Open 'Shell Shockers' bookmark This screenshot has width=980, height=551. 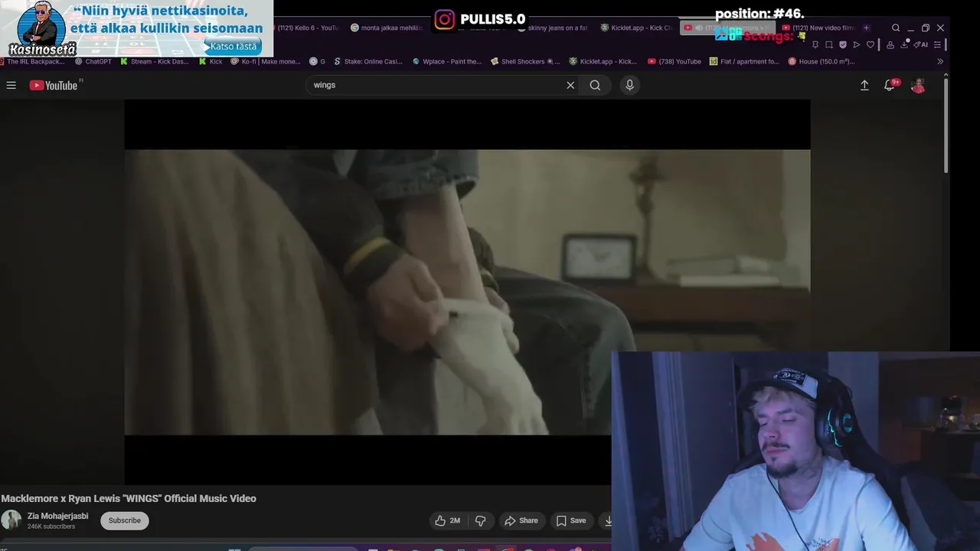tap(525, 61)
